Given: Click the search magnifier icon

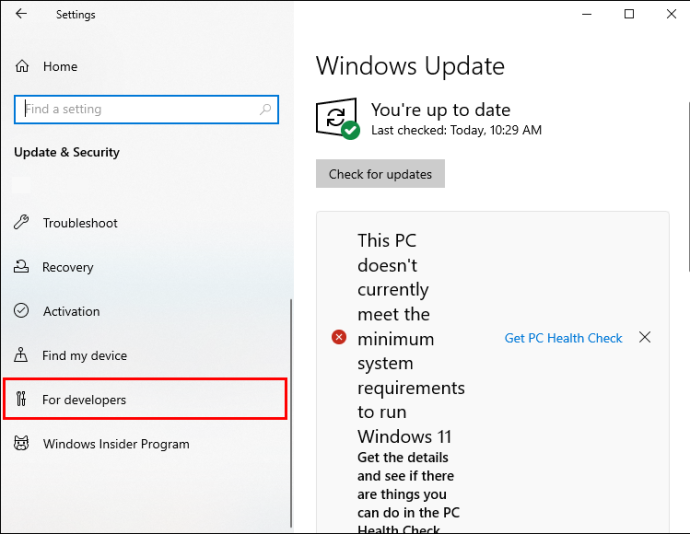Looking at the screenshot, I should click(265, 109).
